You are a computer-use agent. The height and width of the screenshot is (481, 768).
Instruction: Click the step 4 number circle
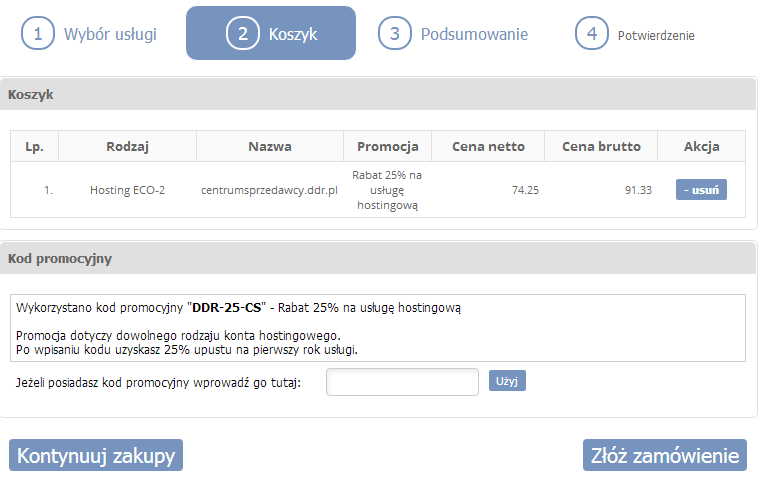point(592,34)
